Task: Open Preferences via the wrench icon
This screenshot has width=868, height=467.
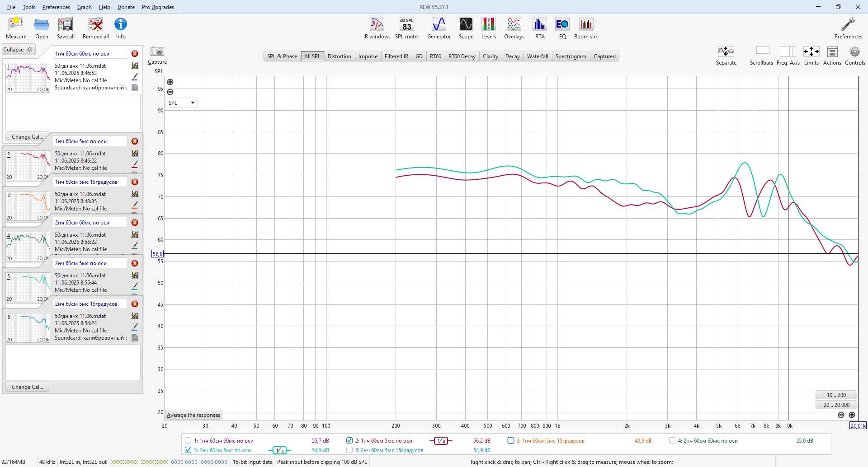Action: (848, 28)
